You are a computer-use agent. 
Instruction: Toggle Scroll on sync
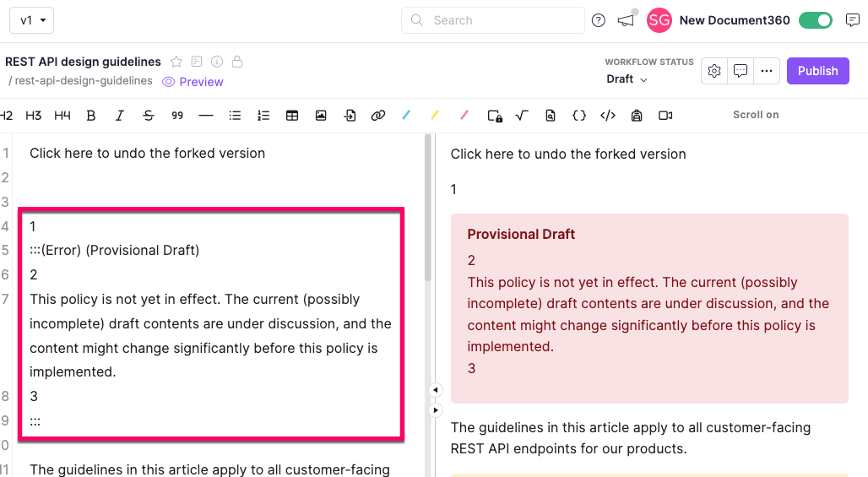tap(756, 115)
